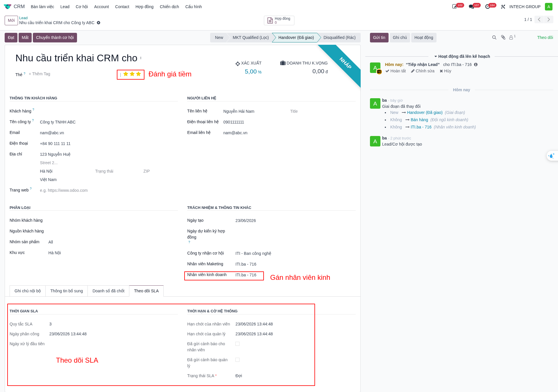
Task: Click the Đạt button
Action: click(x=11, y=37)
